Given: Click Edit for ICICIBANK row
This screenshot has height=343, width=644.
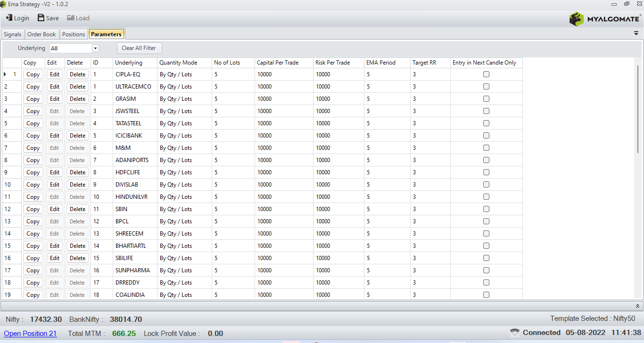Looking at the screenshot, I should click(x=55, y=136).
